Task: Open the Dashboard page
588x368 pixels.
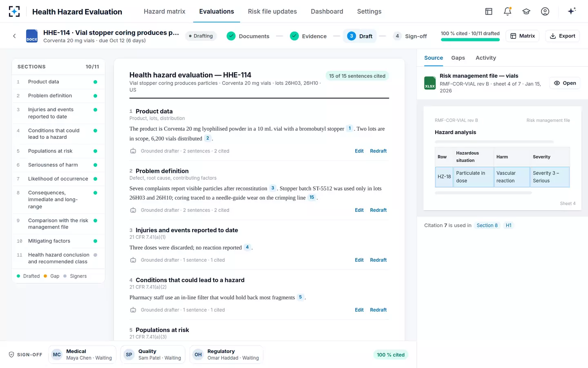Action: pyautogui.click(x=327, y=11)
